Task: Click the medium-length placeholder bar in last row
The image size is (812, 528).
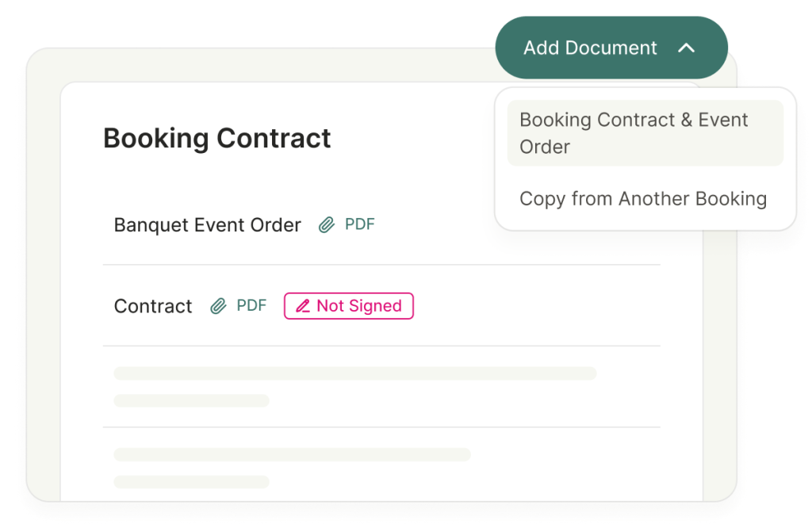Action: click(x=292, y=454)
